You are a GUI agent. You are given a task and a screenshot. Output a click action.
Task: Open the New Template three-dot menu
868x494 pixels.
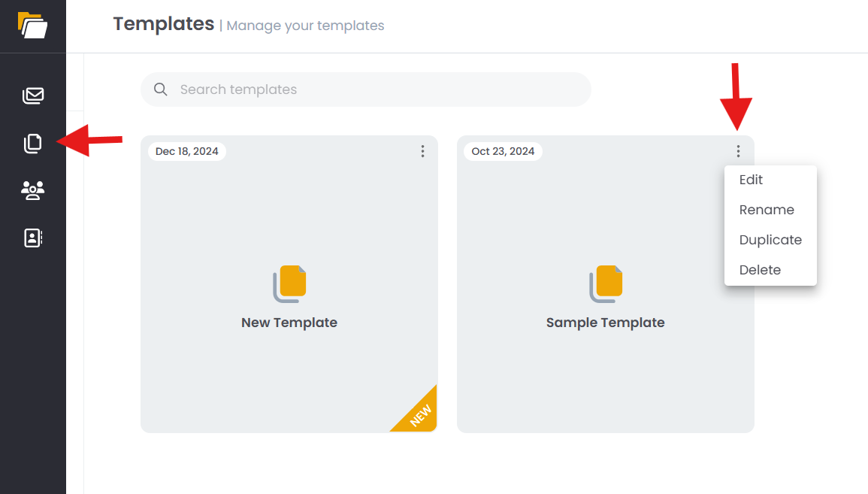(x=422, y=151)
